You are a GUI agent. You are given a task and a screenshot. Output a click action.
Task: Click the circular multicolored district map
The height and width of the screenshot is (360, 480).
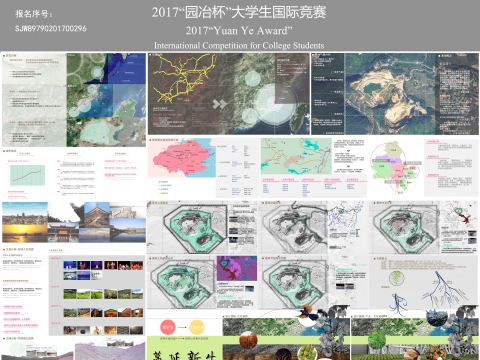click(394, 168)
